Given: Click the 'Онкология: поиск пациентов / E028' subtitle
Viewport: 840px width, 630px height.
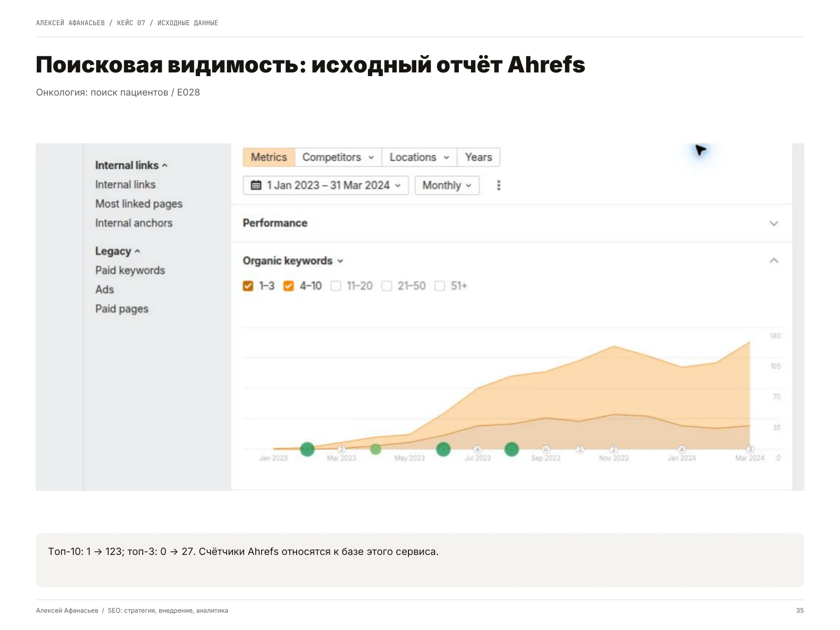Looking at the screenshot, I should tap(118, 92).
